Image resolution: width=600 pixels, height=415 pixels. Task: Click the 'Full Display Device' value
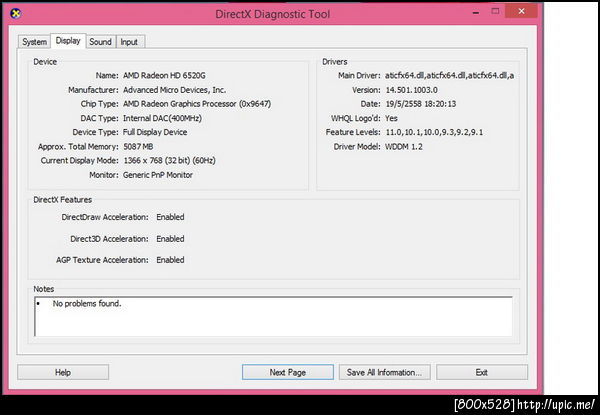tap(155, 132)
